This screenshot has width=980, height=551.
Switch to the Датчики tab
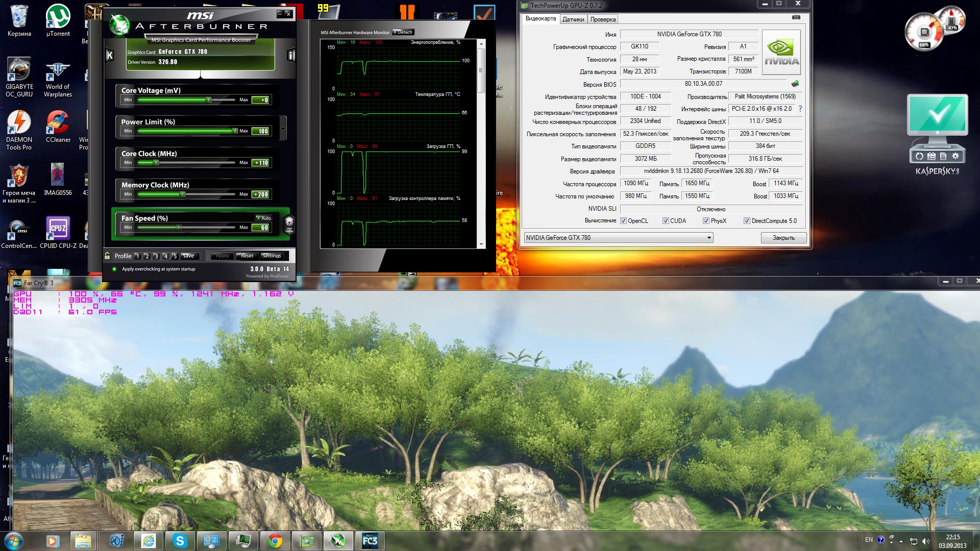pyautogui.click(x=573, y=19)
